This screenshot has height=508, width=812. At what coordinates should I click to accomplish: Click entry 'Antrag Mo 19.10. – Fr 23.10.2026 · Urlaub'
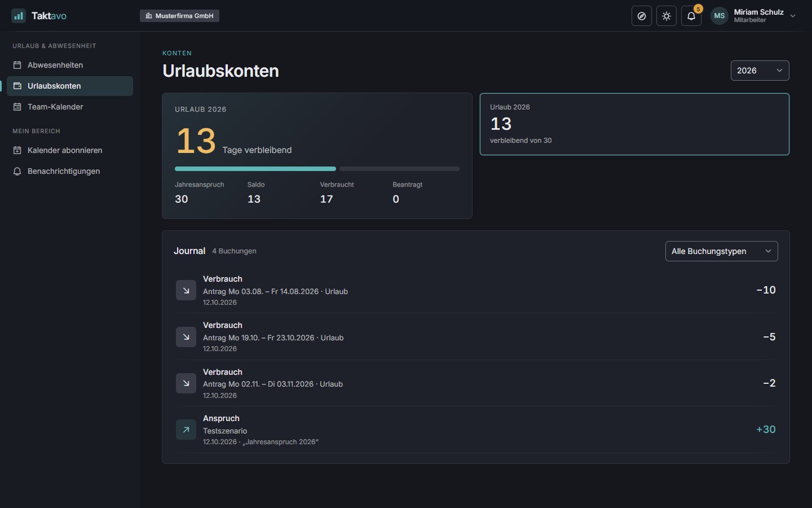point(273,338)
